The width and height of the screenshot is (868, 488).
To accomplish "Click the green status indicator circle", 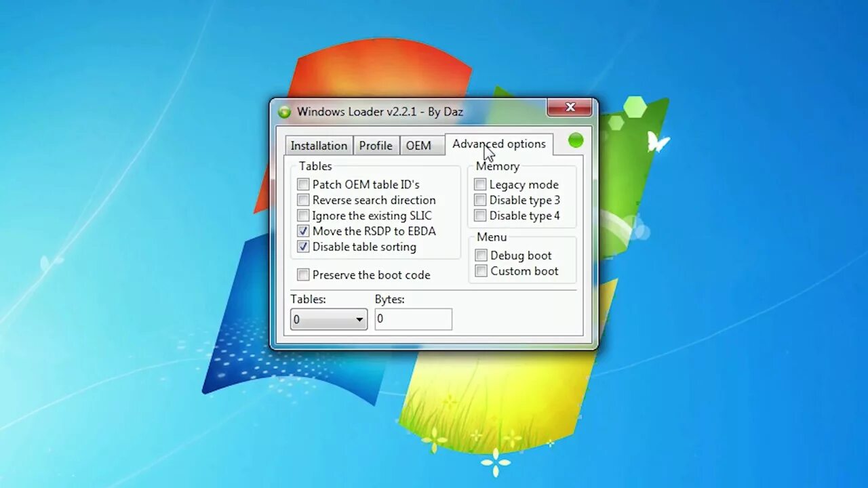I will pos(576,140).
